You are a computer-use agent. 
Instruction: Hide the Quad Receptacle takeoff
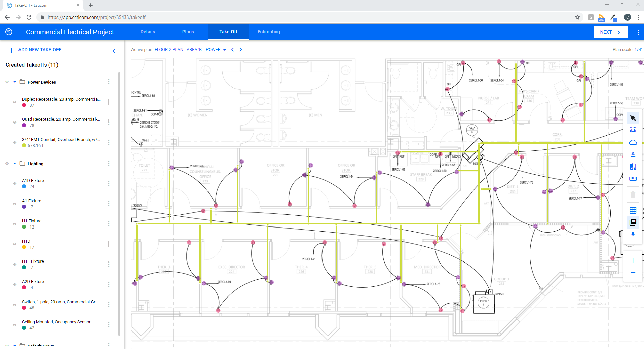tap(15, 122)
